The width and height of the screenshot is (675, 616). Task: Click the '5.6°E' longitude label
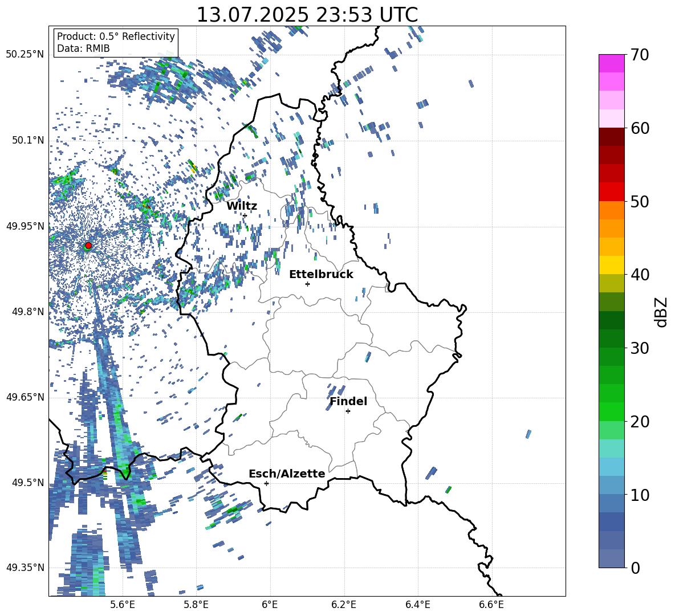[x=123, y=605]
